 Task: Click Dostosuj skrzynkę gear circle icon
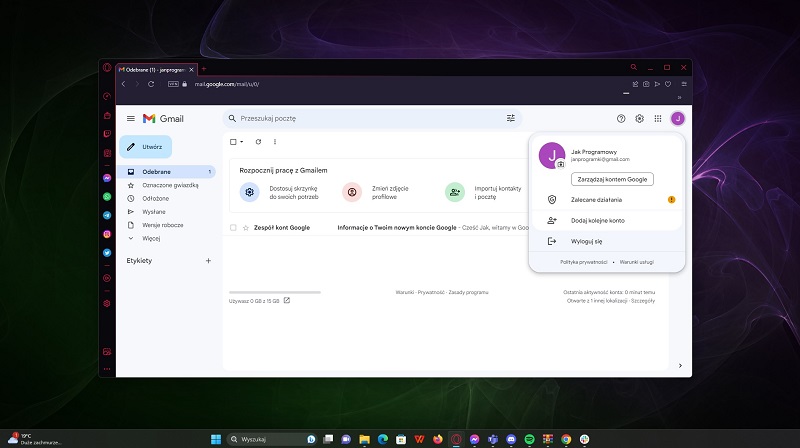249,192
